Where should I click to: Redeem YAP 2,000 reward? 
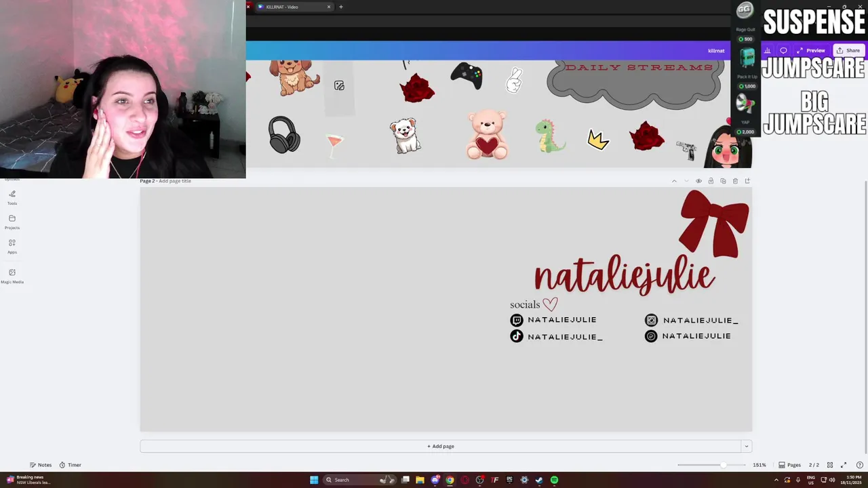pos(745,115)
